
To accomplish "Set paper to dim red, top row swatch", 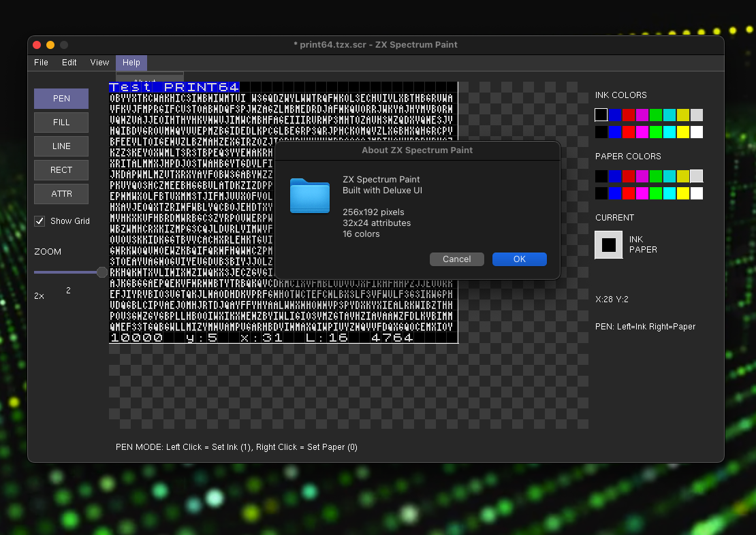I will [628, 176].
